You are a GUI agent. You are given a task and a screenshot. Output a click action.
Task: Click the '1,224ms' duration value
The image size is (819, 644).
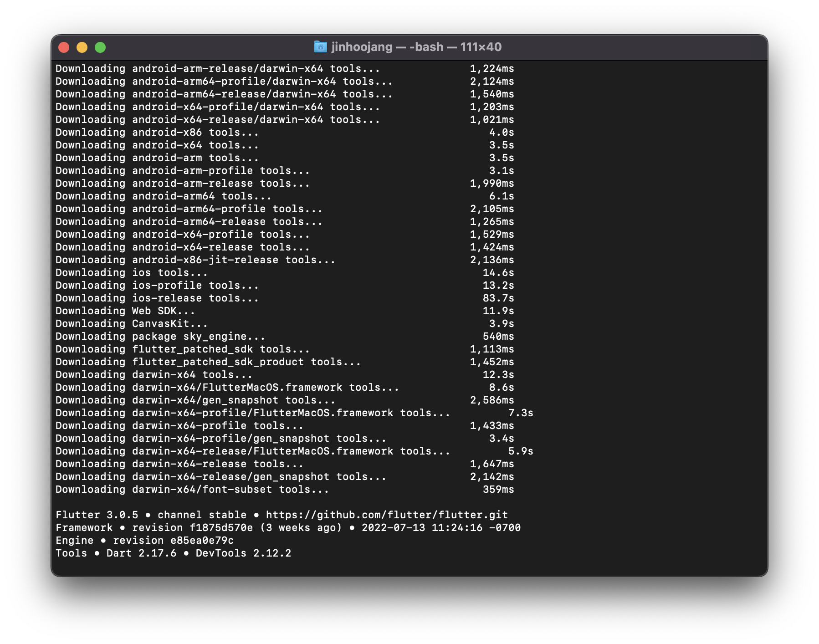coord(492,69)
